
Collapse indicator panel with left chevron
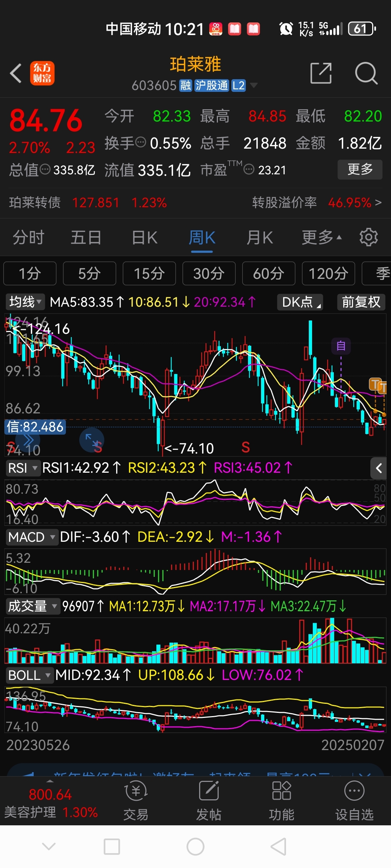pyautogui.click(x=379, y=468)
